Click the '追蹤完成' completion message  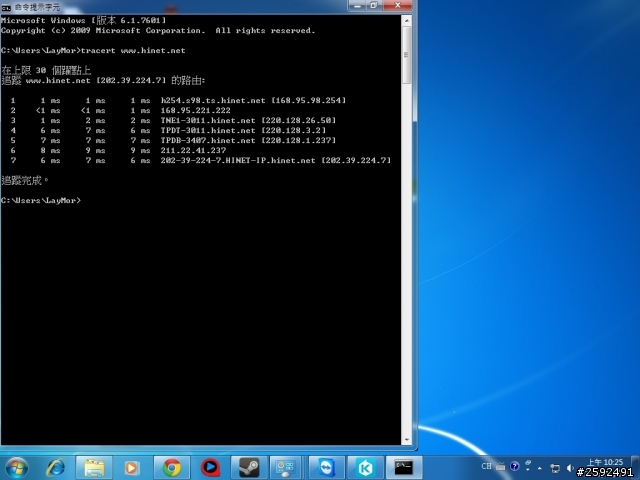click(25, 180)
